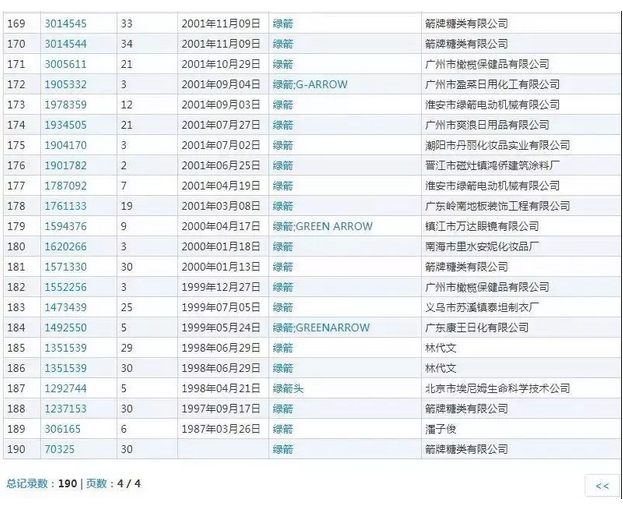Viewport: 623px width, 508px height.
Task: Open registration number 1237153 link
Action: coord(66,408)
